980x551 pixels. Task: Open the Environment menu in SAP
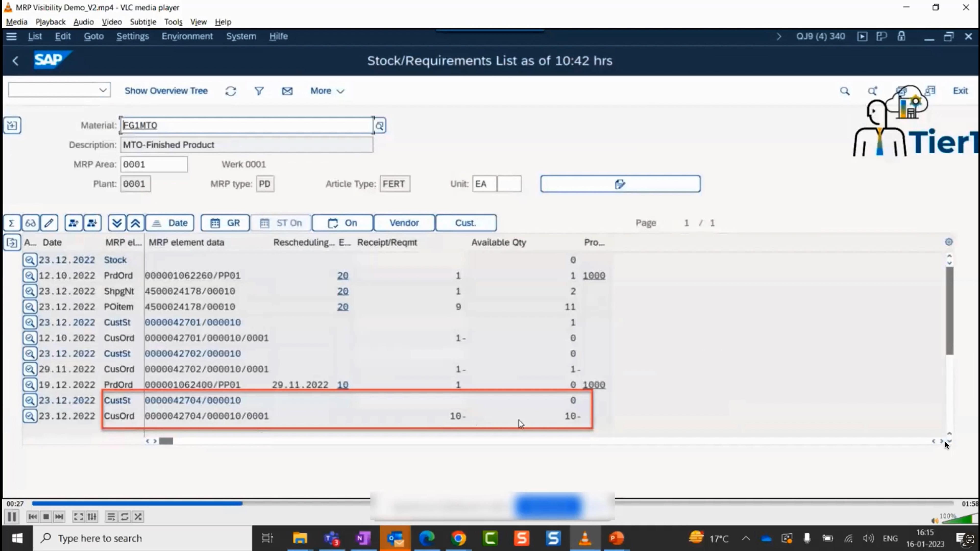click(187, 36)
